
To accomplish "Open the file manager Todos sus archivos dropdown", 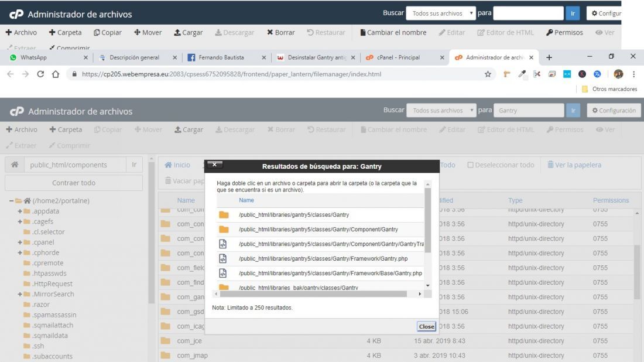I will coord(441,111).
